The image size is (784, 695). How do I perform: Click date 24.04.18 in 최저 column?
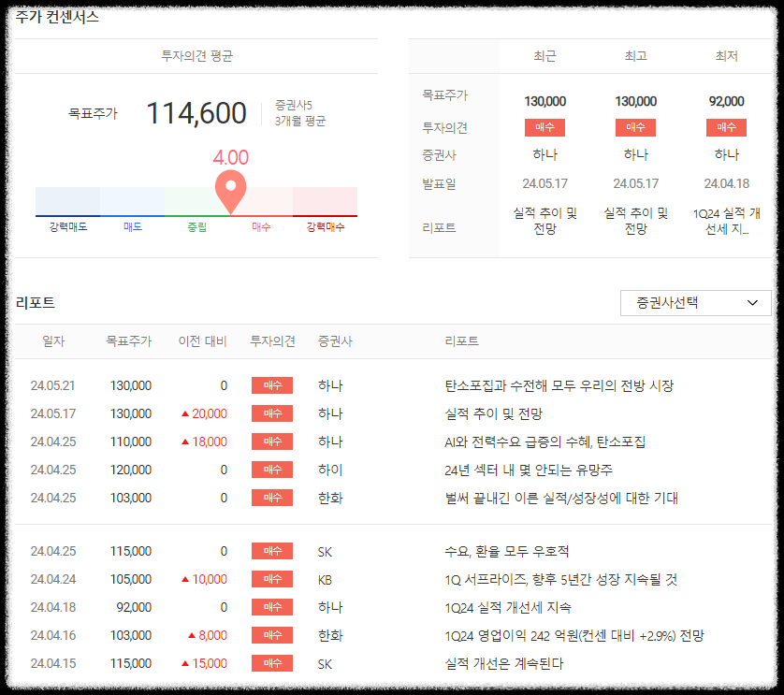727,183
